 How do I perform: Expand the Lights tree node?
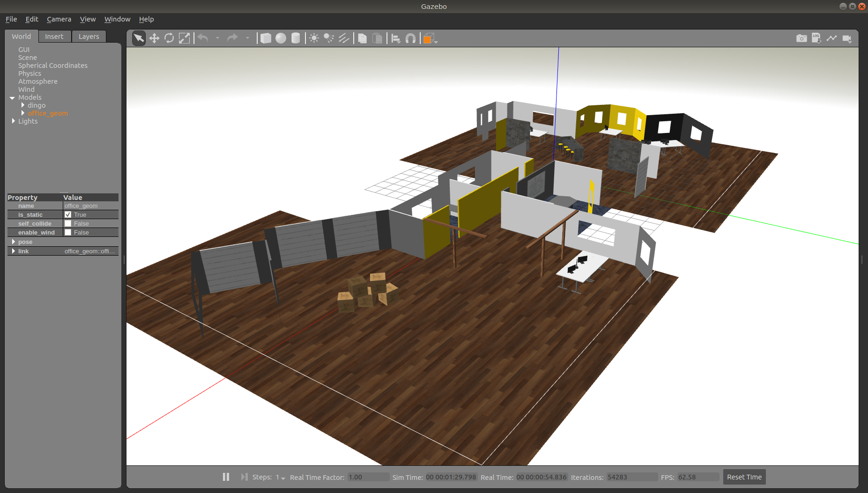point(13,121)
